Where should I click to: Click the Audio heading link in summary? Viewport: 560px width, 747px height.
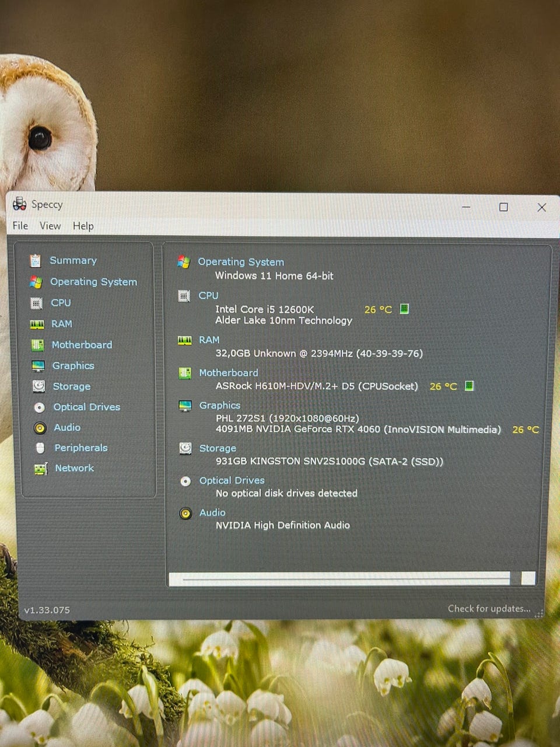point(212,512)
